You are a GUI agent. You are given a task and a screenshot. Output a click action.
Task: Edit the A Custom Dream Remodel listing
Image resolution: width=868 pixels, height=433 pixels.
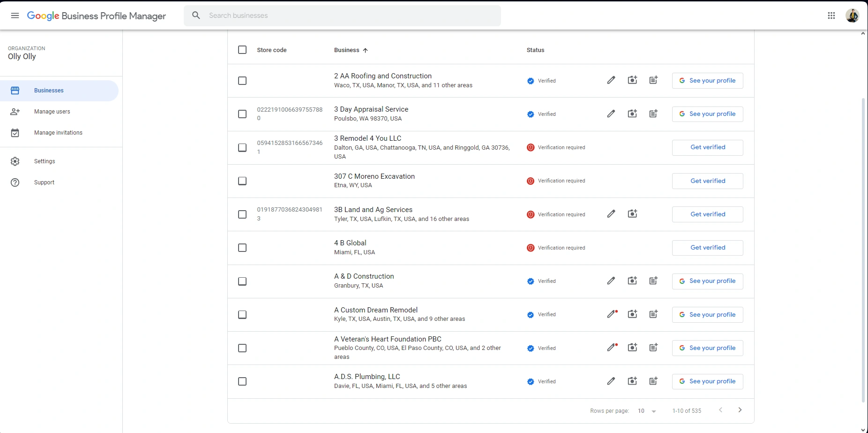tap(610, 314)
